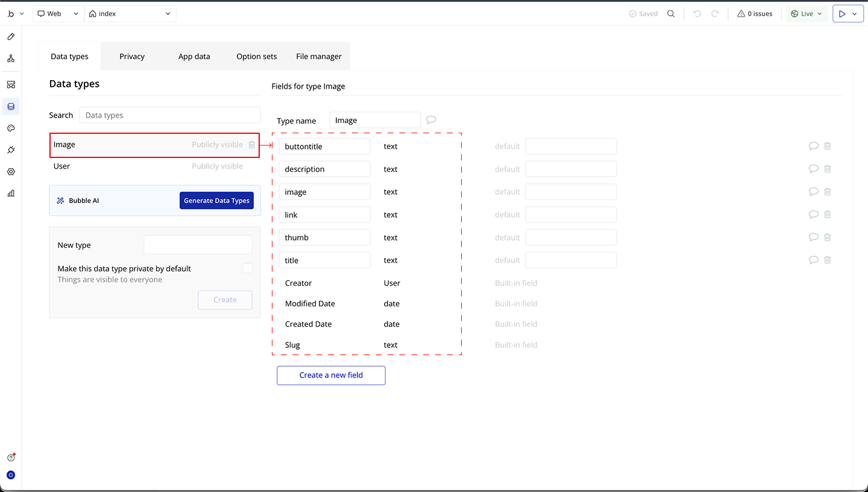Open the Workflow tab in the sidebar

[x=11, y=58]
